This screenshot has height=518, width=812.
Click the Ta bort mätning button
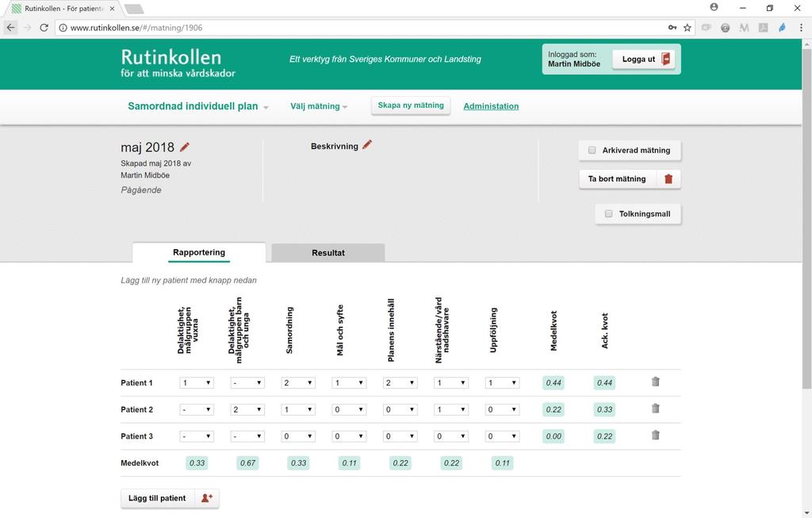(x=630, y=178)
